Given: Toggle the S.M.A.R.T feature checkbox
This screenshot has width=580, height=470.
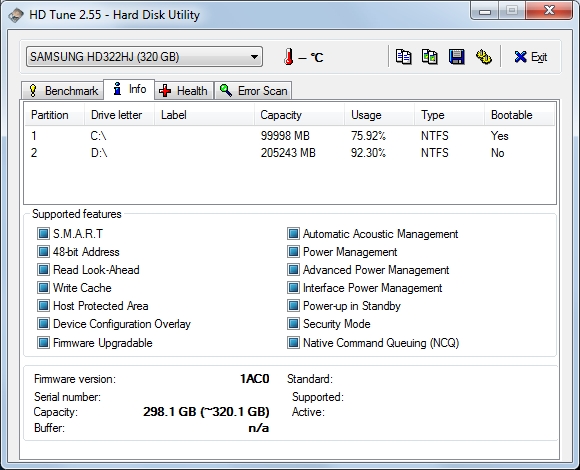Looking at the screenshot, I should click(x=43, y=234).
